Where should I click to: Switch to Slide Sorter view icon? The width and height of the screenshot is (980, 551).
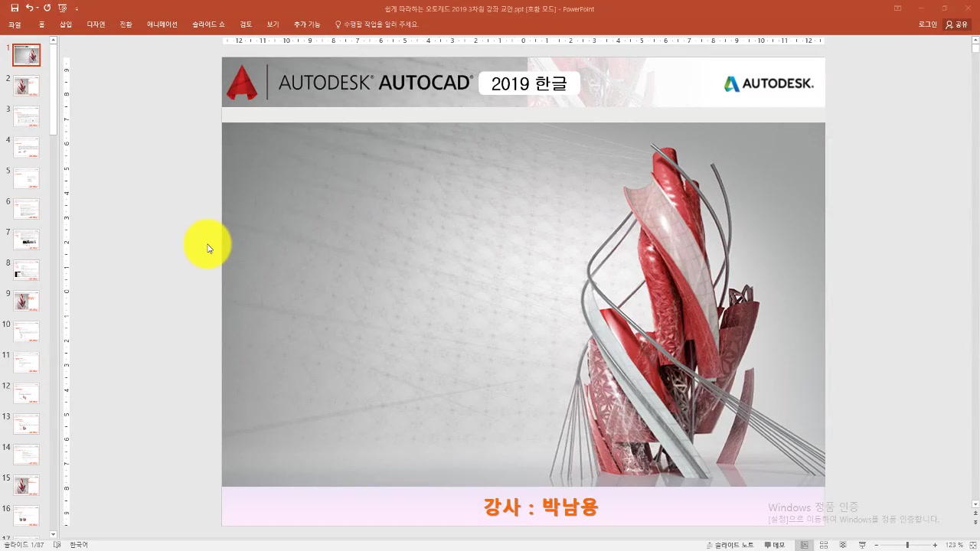(x=824, y=545)
